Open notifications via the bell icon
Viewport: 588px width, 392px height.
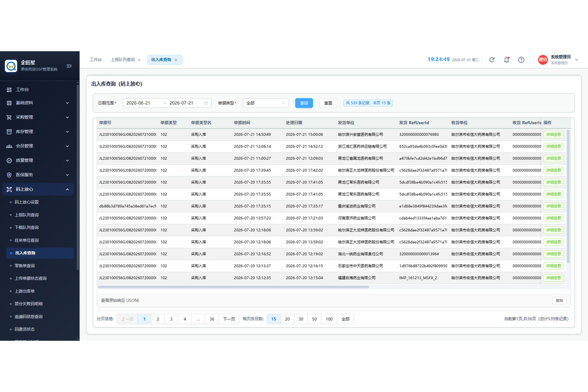coord(506,60)
